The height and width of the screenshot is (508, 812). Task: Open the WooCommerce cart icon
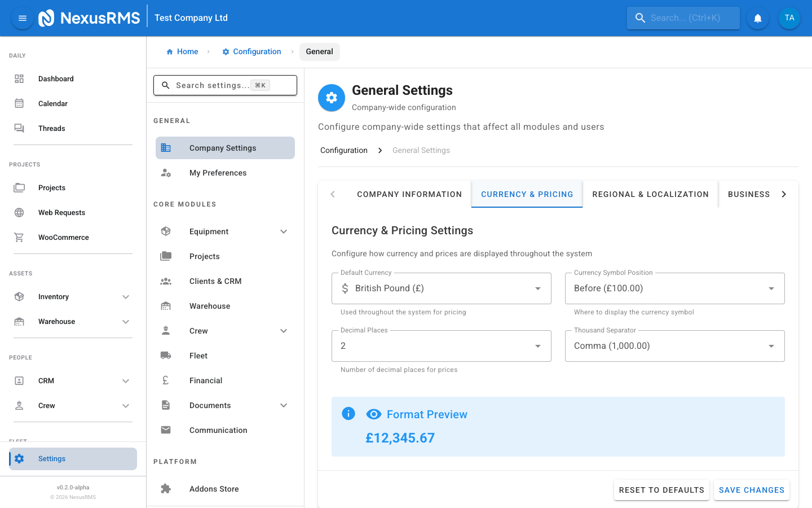19,237
